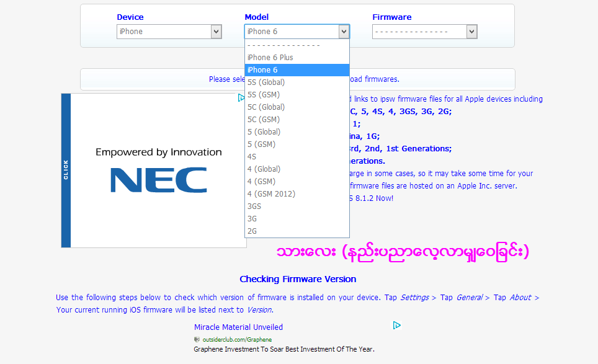Click the favicon next to outsiderclub.com
The width and height of the screenshot is (598, 364).
click(197, 340)
